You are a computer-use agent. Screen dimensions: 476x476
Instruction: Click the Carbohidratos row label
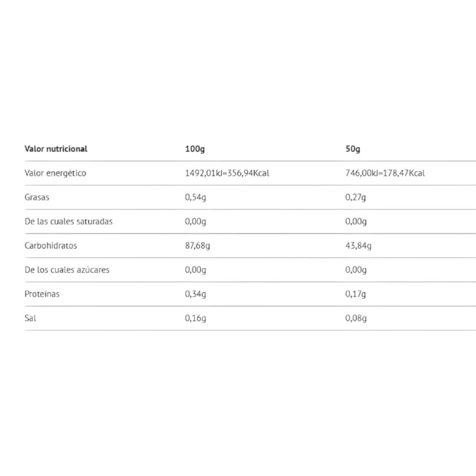51,246
